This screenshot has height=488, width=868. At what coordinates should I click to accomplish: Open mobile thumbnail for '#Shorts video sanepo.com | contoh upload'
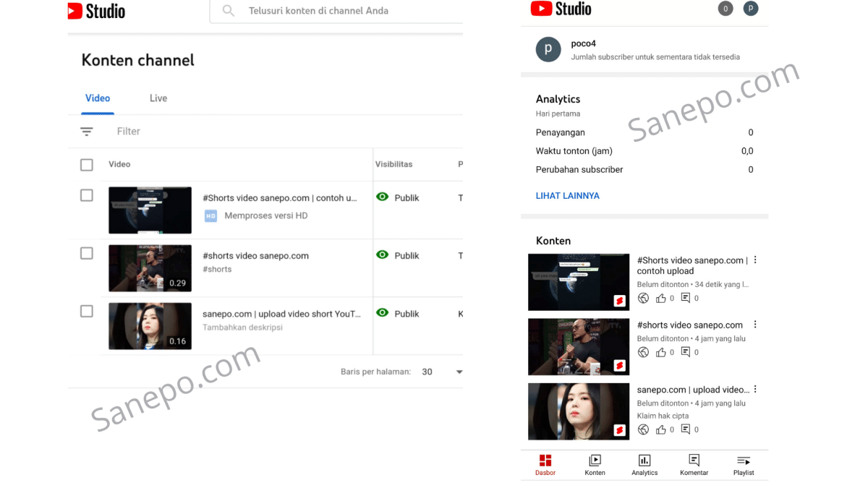(x=579, y=282)
